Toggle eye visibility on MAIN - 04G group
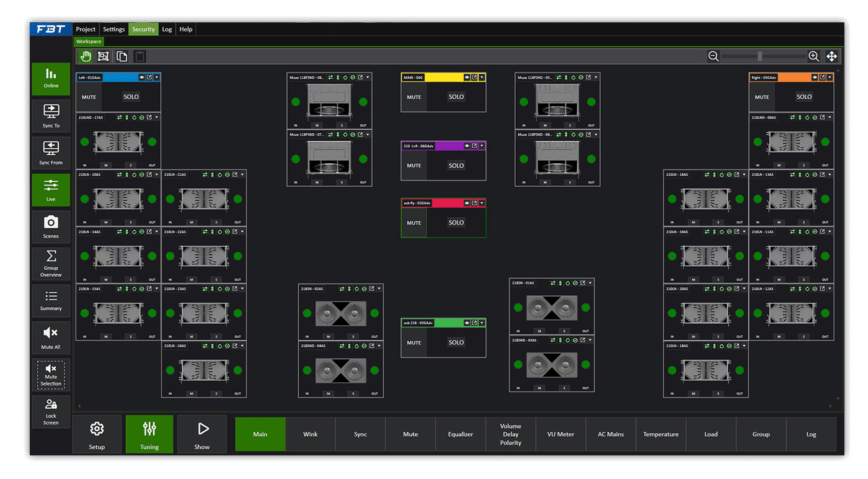 click(x=466, y=78)
